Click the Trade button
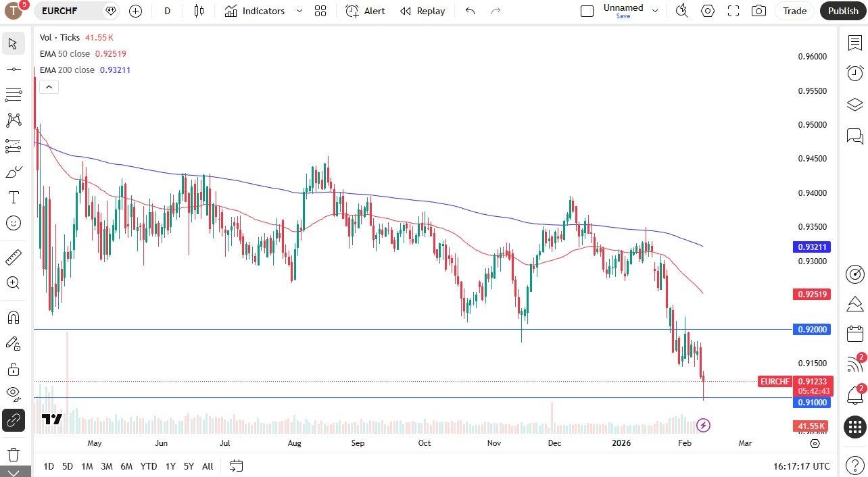This screenshot has height=477, width=868. (794, 11)
